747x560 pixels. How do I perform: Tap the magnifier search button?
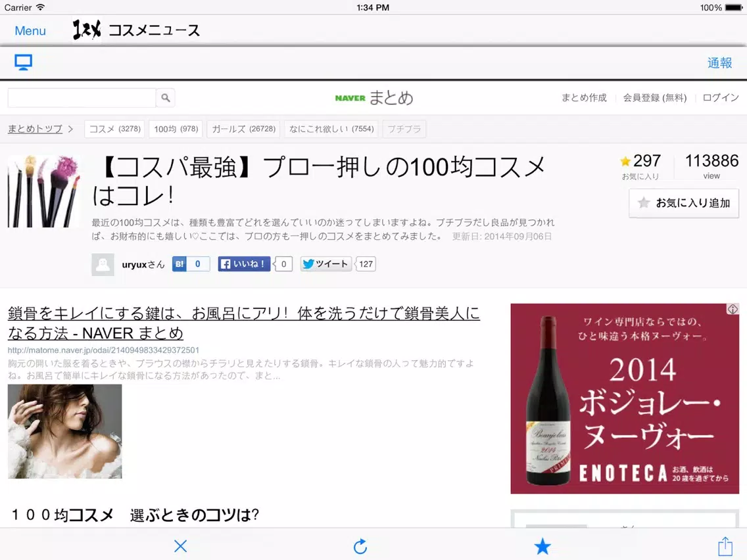[x=165, y=98]
